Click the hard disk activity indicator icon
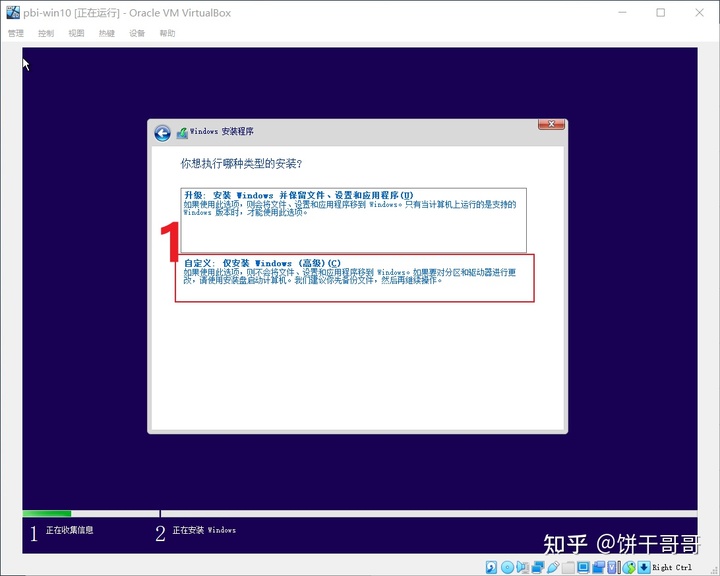 (x=491, y=567)
